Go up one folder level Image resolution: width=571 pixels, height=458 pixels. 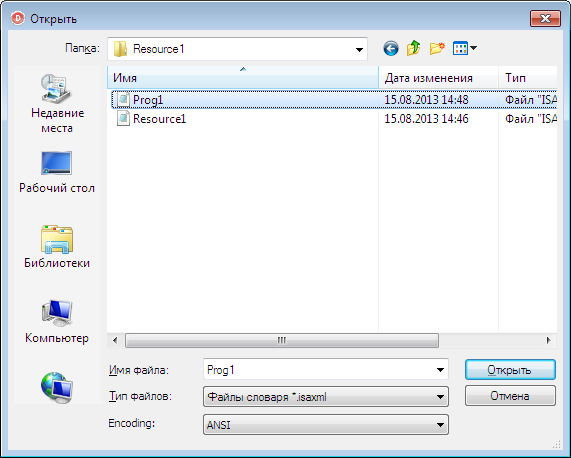pyautogui.click(x=414, y=48)
